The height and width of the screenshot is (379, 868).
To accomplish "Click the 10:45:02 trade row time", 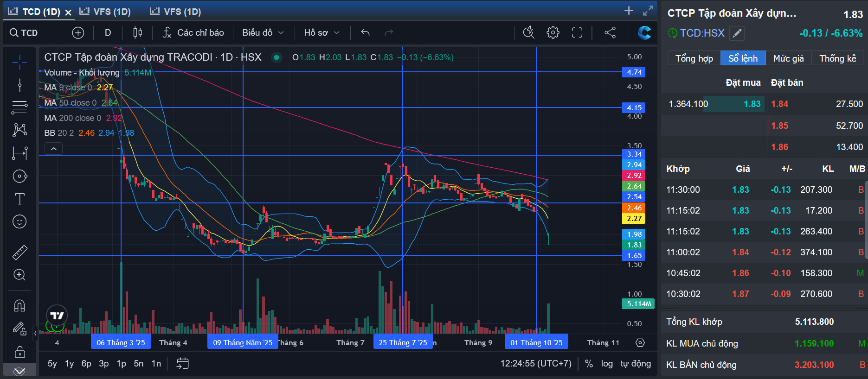I will (683, 273).
